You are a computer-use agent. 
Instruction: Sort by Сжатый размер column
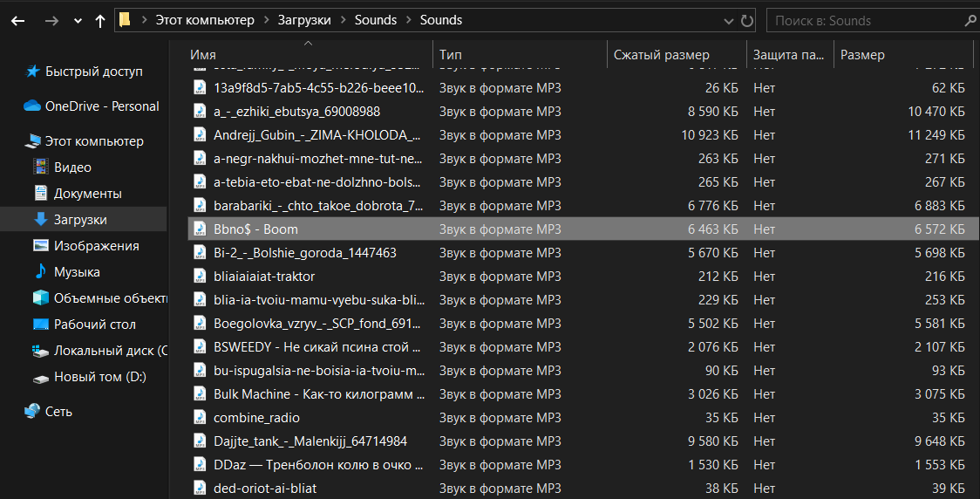pos(661,55)
